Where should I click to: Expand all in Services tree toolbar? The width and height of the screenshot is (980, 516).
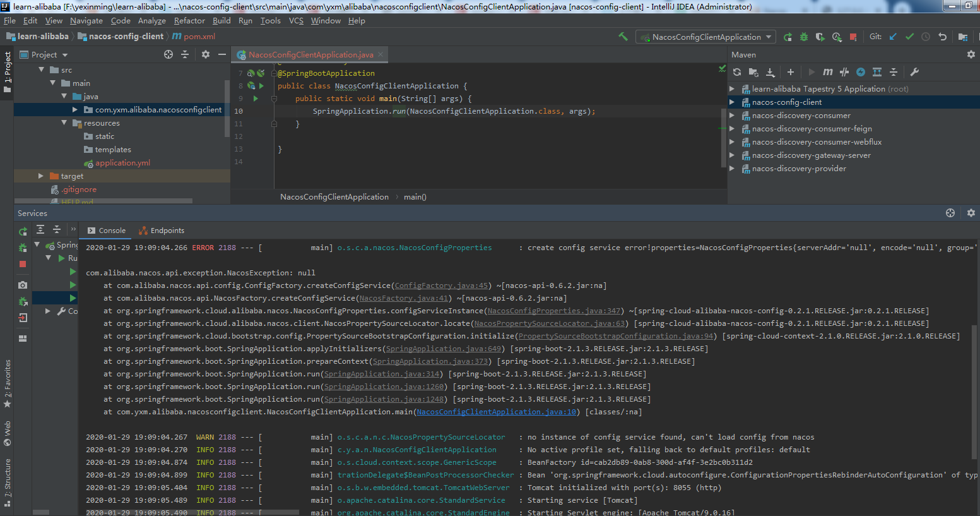tap(40, 229)
